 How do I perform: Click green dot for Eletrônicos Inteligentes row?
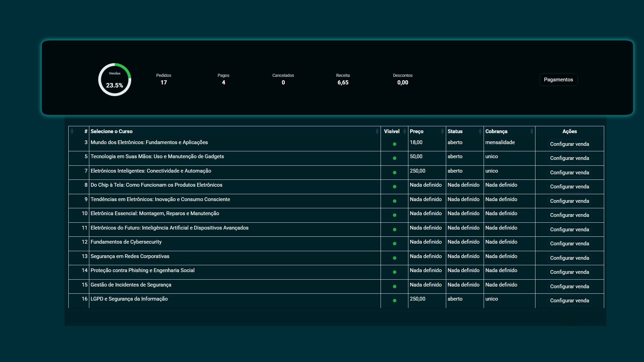[x=395, y=173]
